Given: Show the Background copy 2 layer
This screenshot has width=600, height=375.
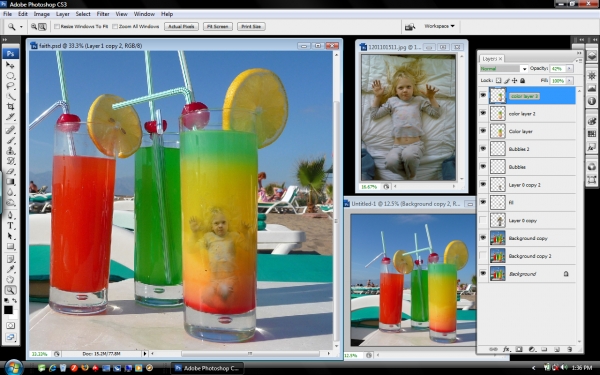Looking at the screenshot, I should click(x=483, y=256).
